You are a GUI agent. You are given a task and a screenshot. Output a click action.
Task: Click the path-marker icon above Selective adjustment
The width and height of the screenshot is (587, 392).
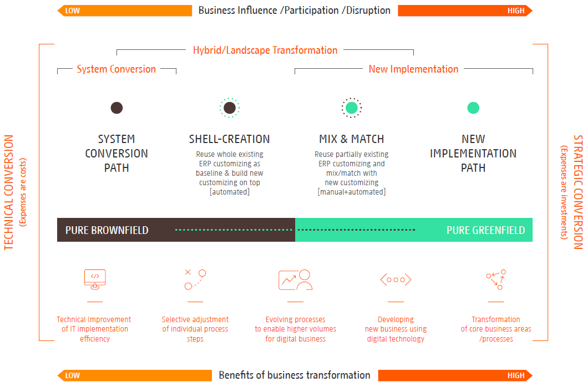pyautogui.click(x=195, y=279)
